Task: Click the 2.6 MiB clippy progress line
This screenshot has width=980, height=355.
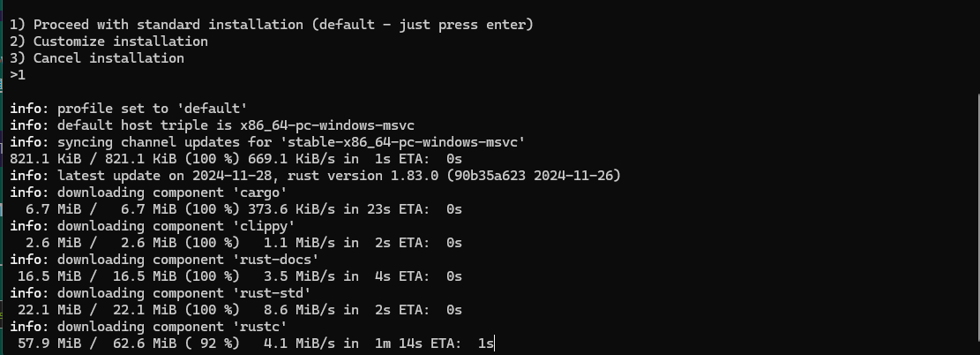Action: [x=243, y=243]
